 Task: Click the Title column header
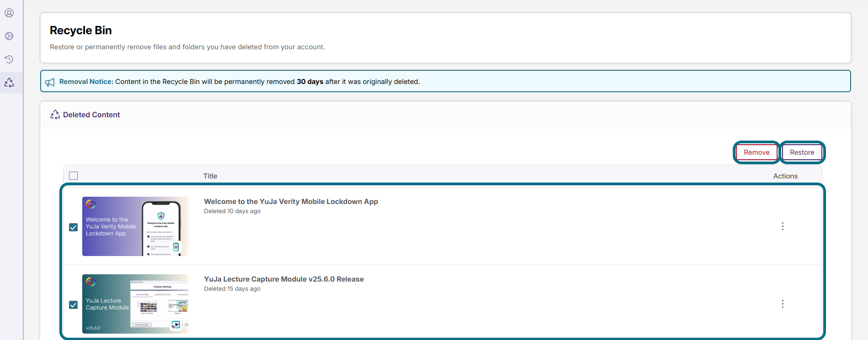click(210, 176)
